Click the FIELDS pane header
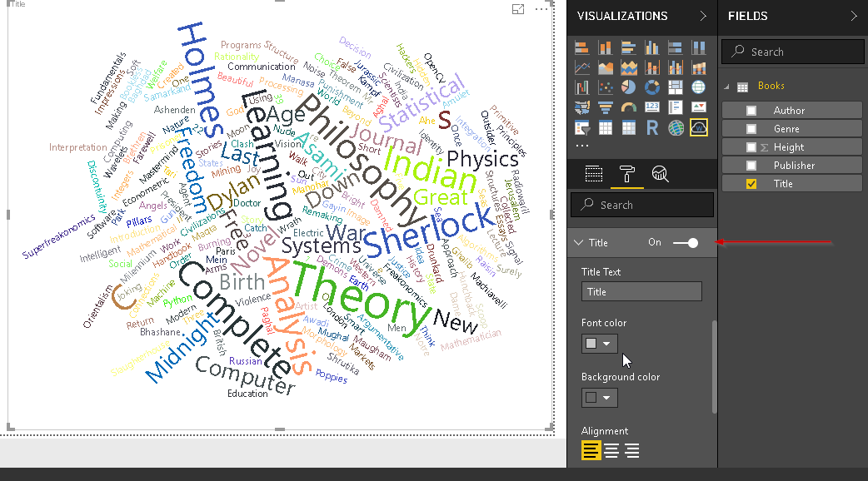 click(748, 16)
